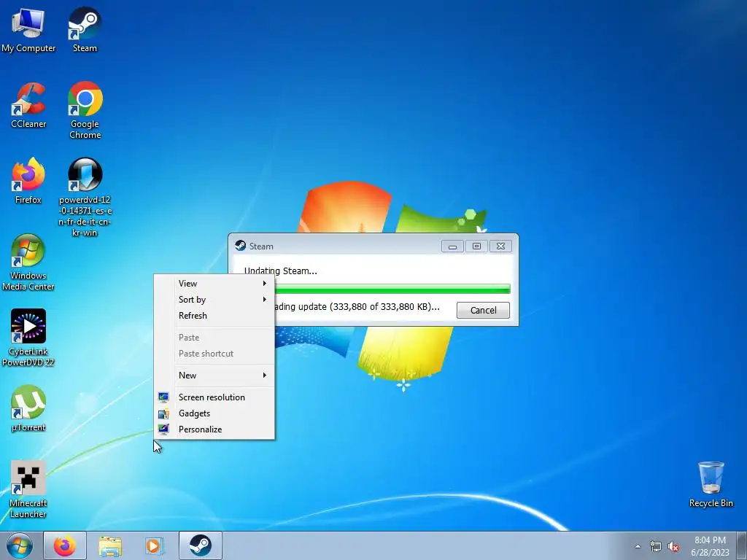The image size is (747, 560).
Task: Click Steam taskbar button
Action: coord(201,545)
